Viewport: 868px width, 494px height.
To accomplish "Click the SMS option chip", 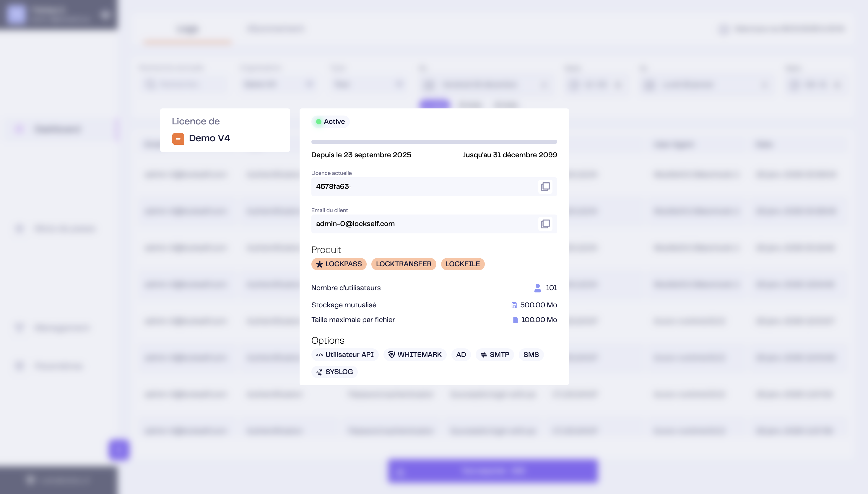I will coord(531,355).
